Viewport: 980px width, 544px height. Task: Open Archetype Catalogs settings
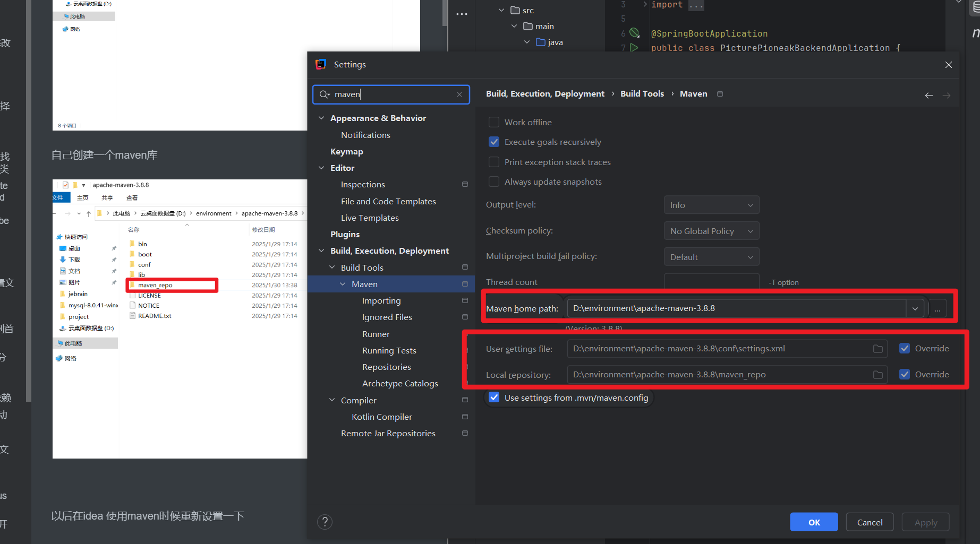[400, 384]
